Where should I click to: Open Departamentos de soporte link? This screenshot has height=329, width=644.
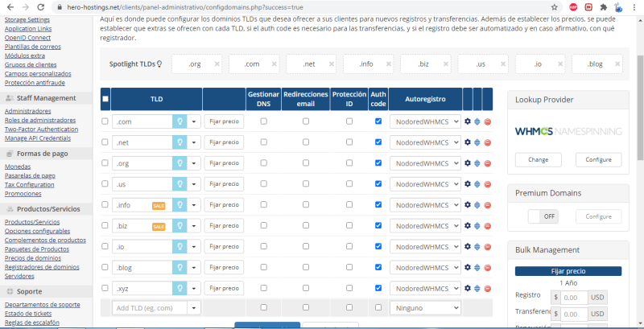point(43,304)
